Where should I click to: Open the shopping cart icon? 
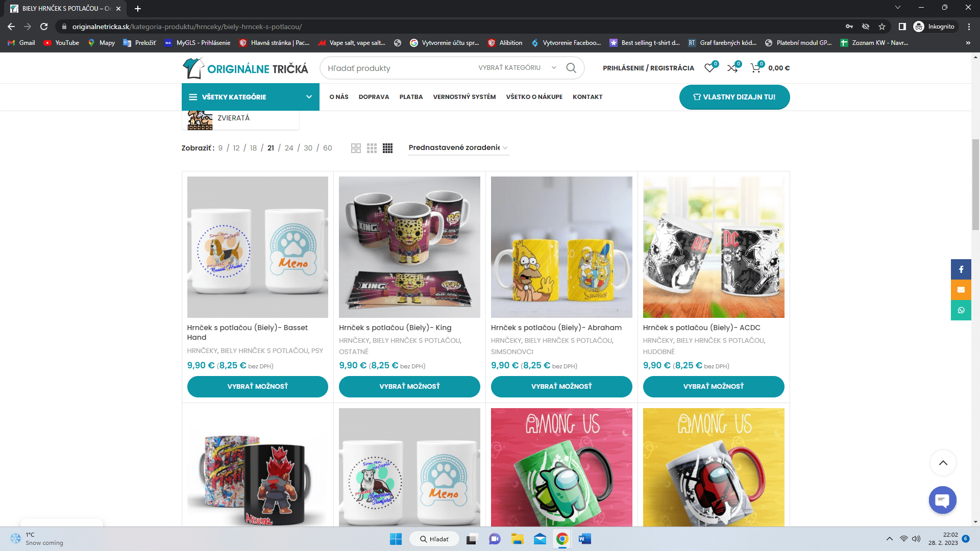[x=755, y=68]
